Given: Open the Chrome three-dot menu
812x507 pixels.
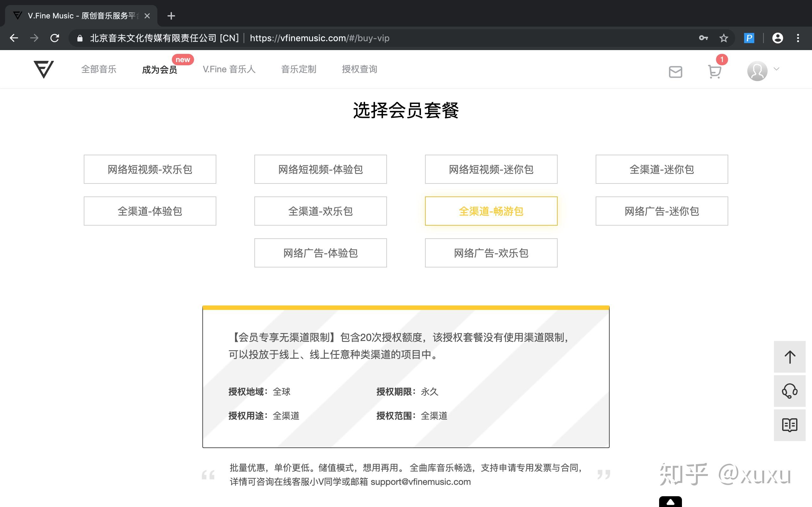Looking at the screenshot, I should click(798, 38).
